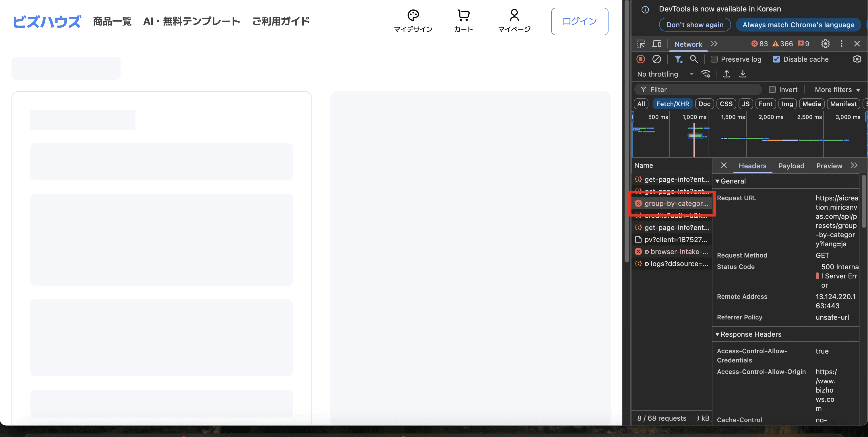Uncheck the Disable cache checkbox

click(776, 59)
